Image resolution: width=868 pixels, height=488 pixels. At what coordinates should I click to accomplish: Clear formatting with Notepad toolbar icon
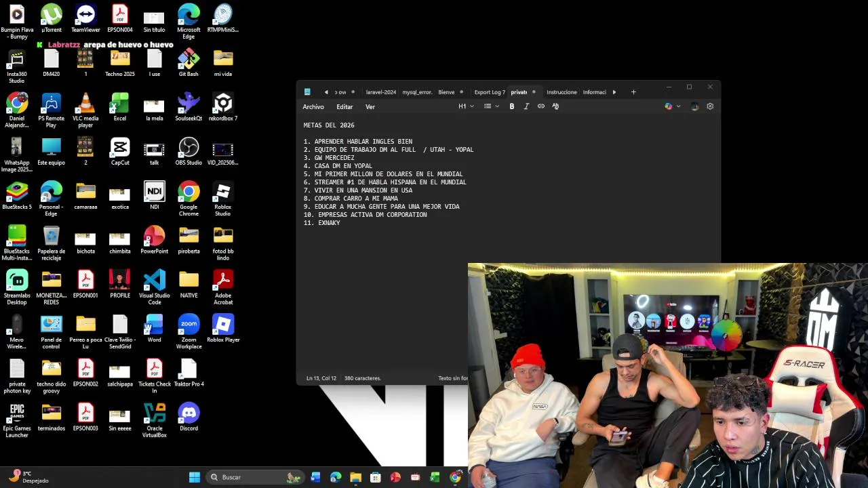pyautogui.click(x=555, y=106)
